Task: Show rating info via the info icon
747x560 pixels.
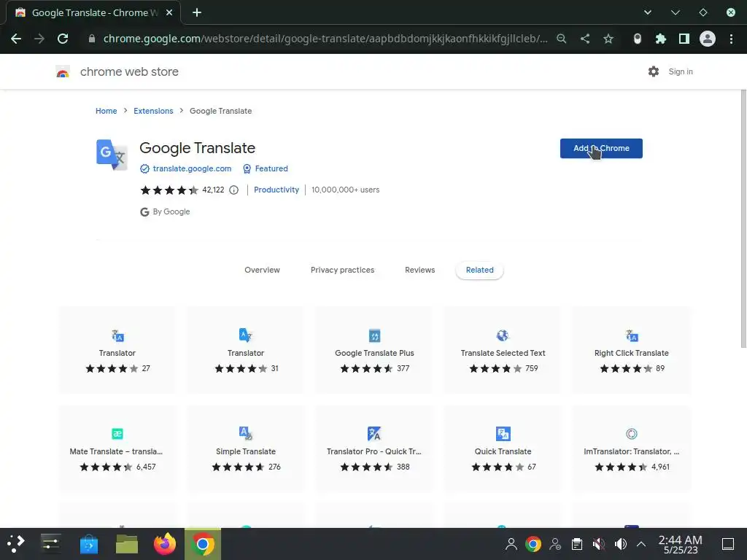Action: [234, 190]
